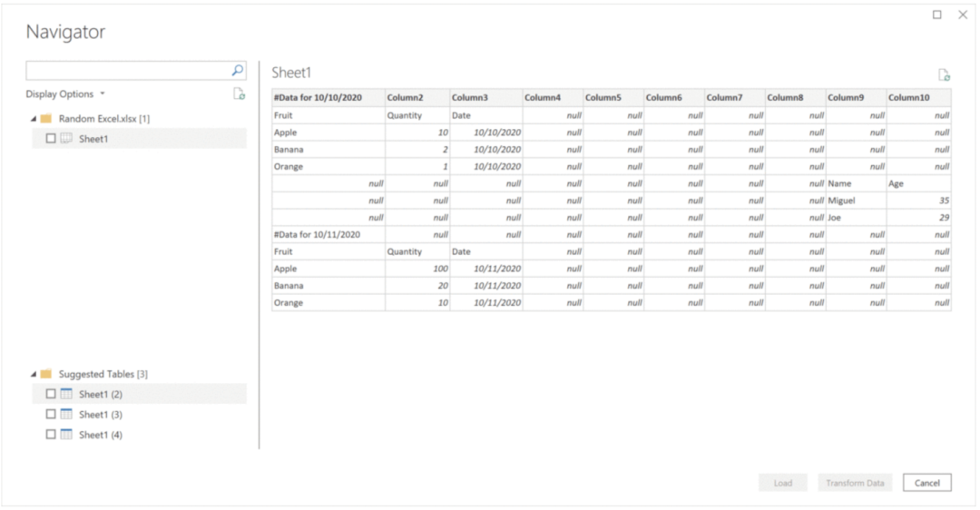The image size is (980, 510).
Task: Click the Column7 header
Action: [x=735, y=98]
